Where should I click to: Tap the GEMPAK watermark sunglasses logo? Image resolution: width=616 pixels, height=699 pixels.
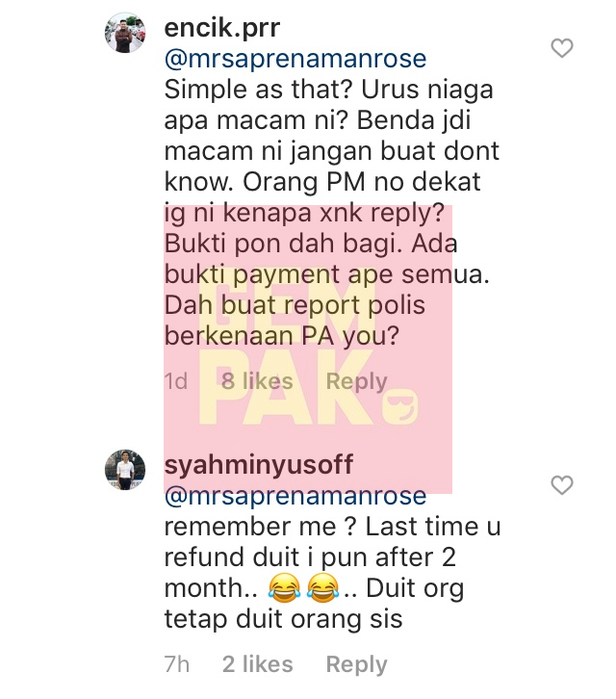[x=400, y=408]
